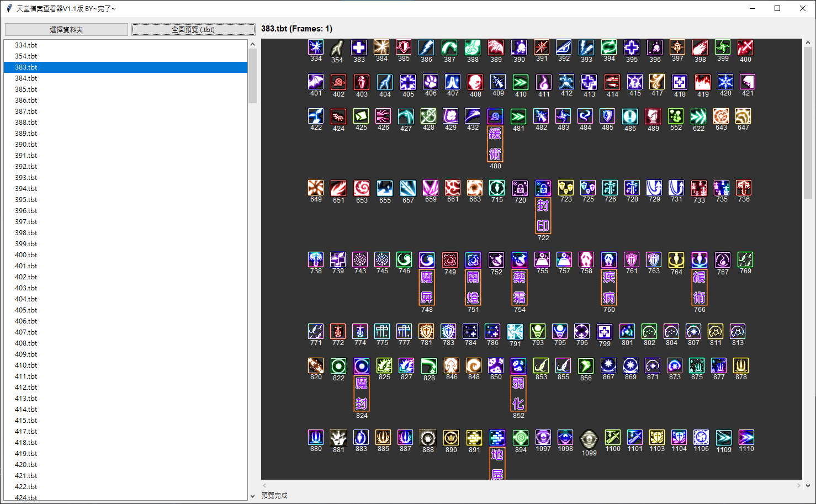Select the chess knight icon numbered 489
Image resolution: width=816 pixels, height=504 pixels.
653,116
